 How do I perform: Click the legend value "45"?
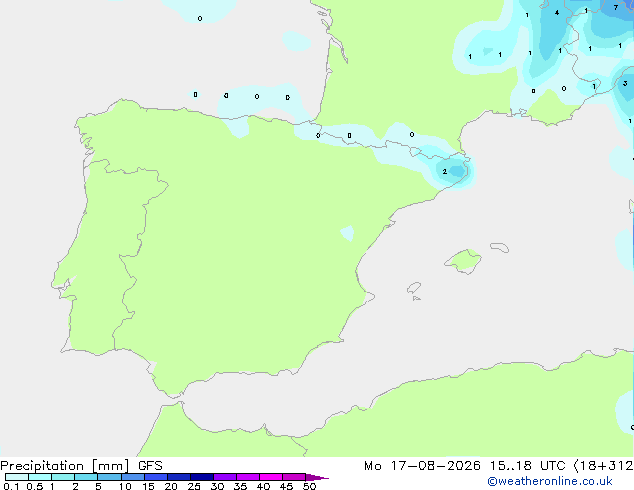[286, 486]
